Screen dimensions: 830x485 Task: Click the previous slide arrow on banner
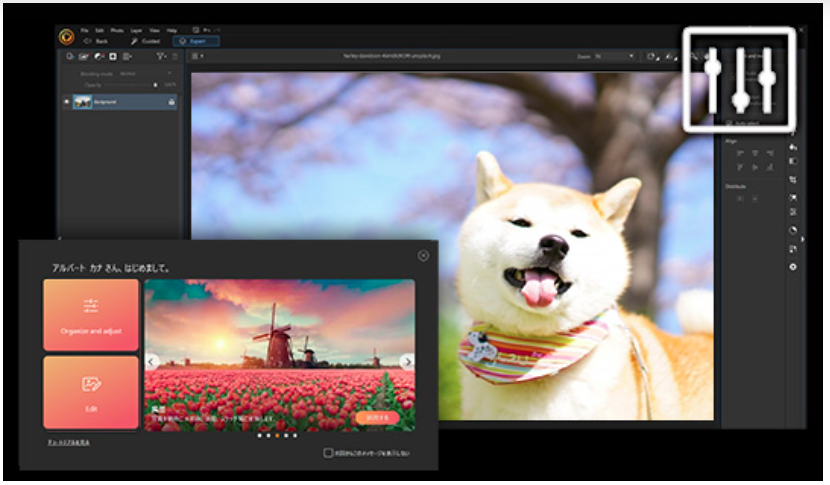coord(153,361)
